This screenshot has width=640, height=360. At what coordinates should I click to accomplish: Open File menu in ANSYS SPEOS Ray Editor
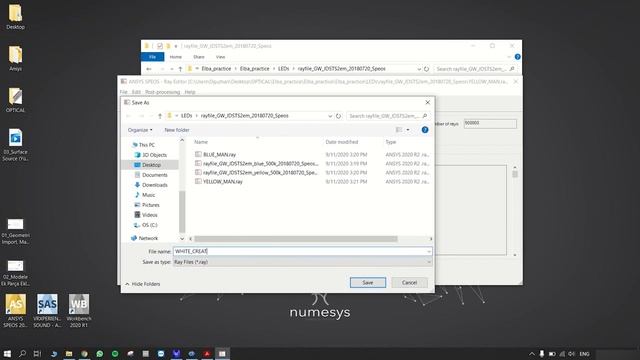tap(124, 92)
